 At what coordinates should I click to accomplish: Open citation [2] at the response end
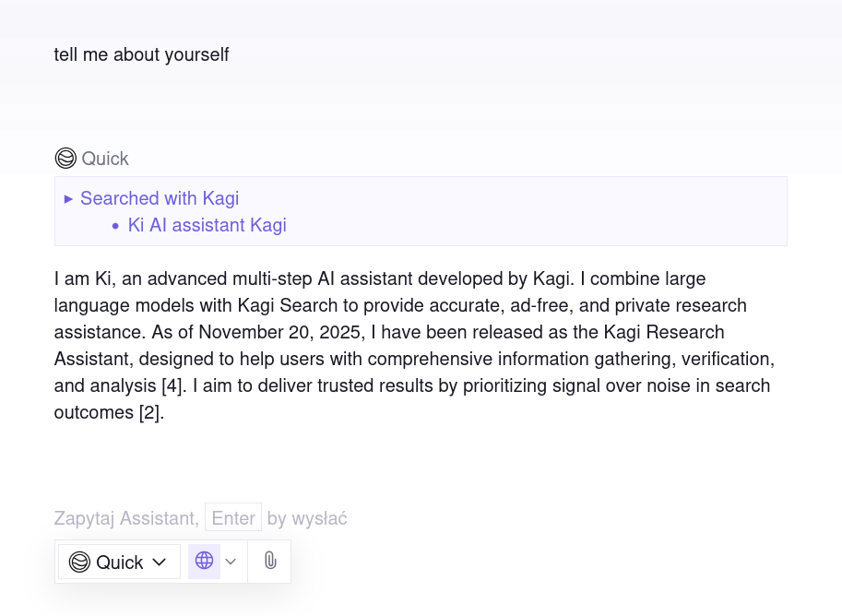pyautogui.click(x=151, y=412)
